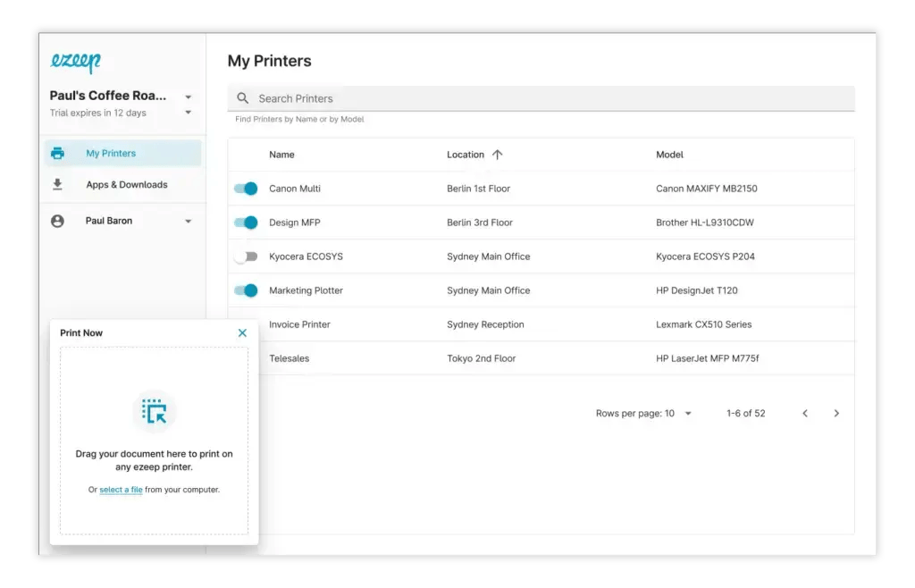Disable the Canon Multi printer
This screenshot has width=915, height=588.
246,189
